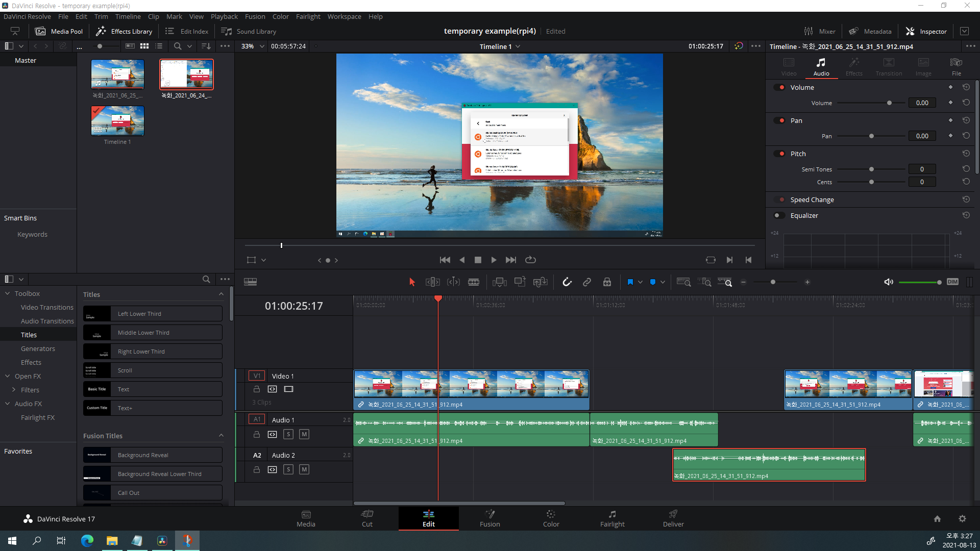The width and height of the screenshot is (980, 551).
Task: Adjust the Volume slider handle
Action: pos(889,103)
